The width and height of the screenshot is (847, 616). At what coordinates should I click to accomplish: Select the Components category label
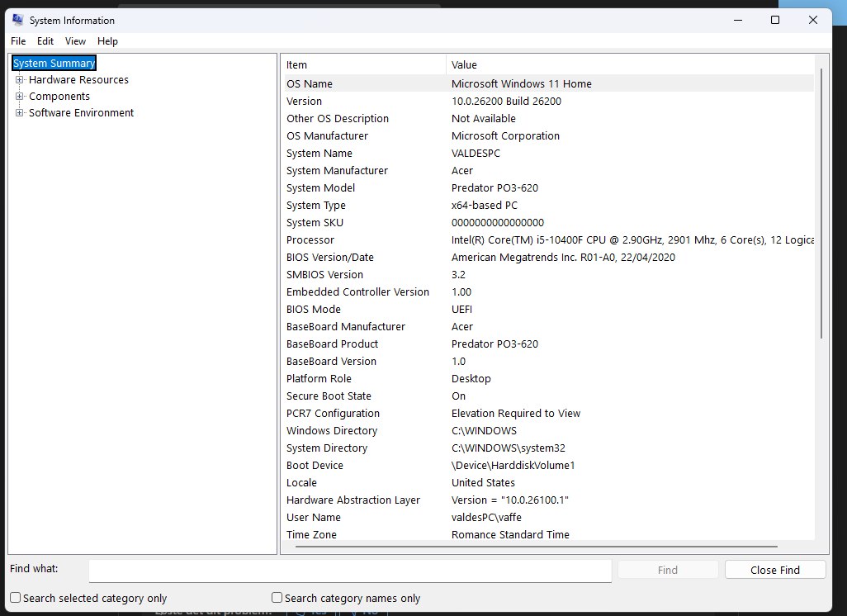(59, 96)
